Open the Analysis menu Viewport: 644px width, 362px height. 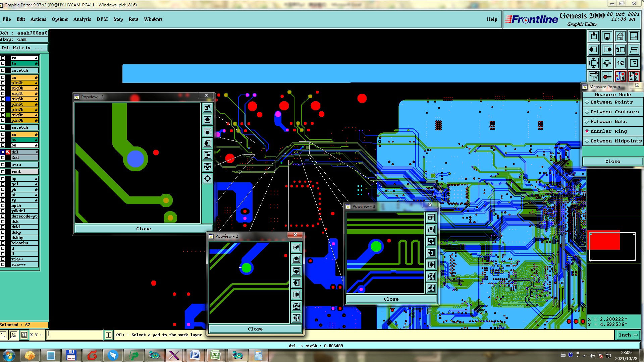coord(82,19)
